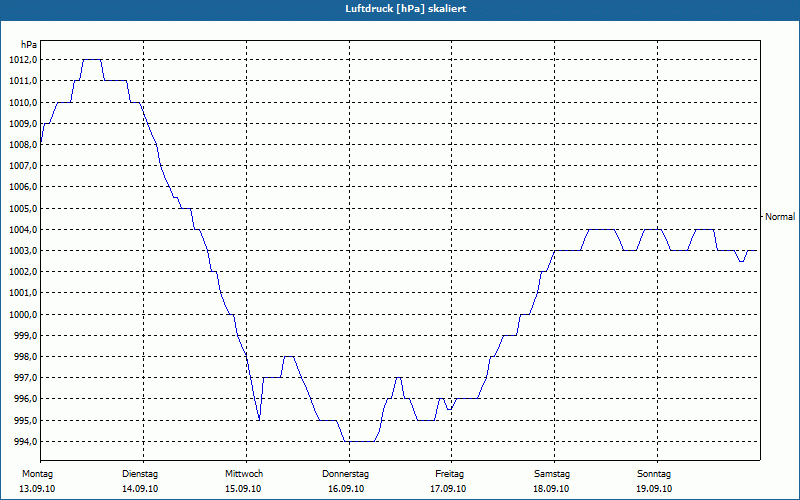The width and height of the screenshot is (800, 500).
Task: Click the date 13.09.10
Action: pyautogui.click(x=37, y=489)
